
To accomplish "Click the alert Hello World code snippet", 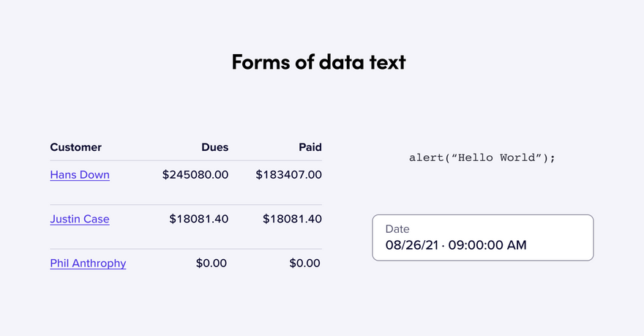I will coord(482,158).
